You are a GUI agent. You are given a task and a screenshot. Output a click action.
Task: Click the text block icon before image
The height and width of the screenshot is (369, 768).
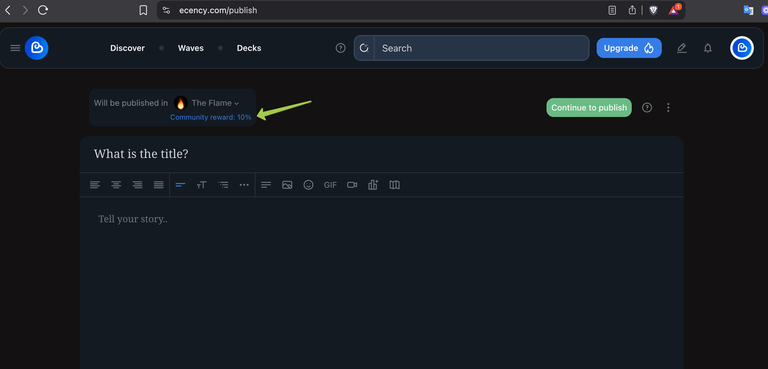(x=266, y=185)
